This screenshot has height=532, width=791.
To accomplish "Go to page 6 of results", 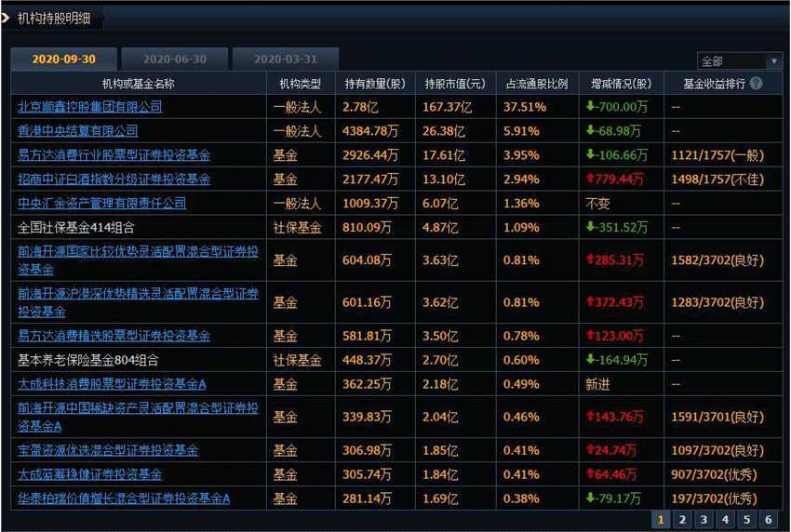I will tap(769, 519).
